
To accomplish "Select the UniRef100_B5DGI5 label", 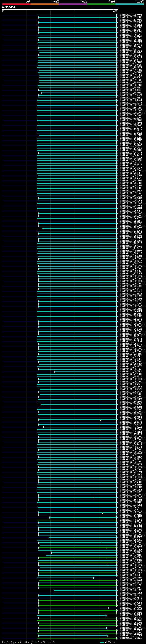I will (131, 165).
